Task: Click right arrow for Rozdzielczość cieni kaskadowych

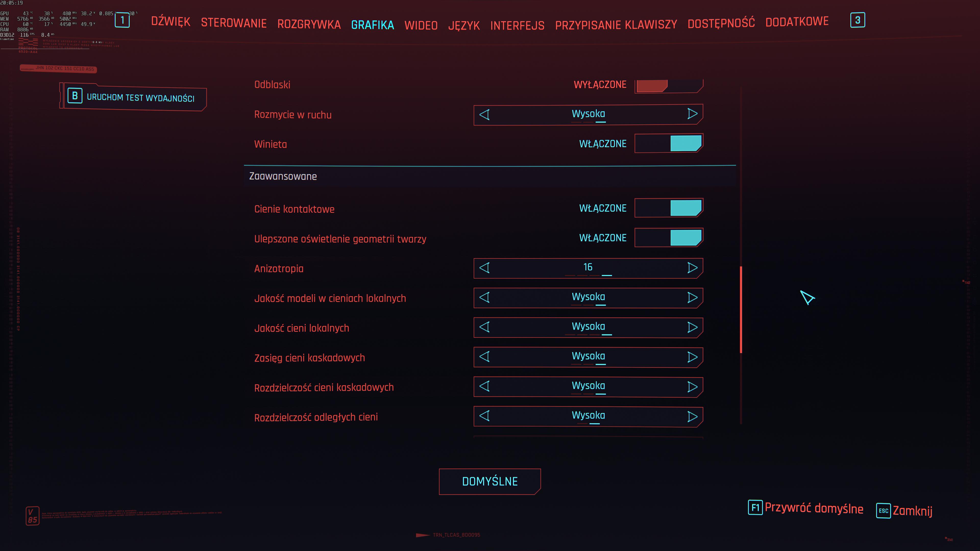Action: coord(692,387)
